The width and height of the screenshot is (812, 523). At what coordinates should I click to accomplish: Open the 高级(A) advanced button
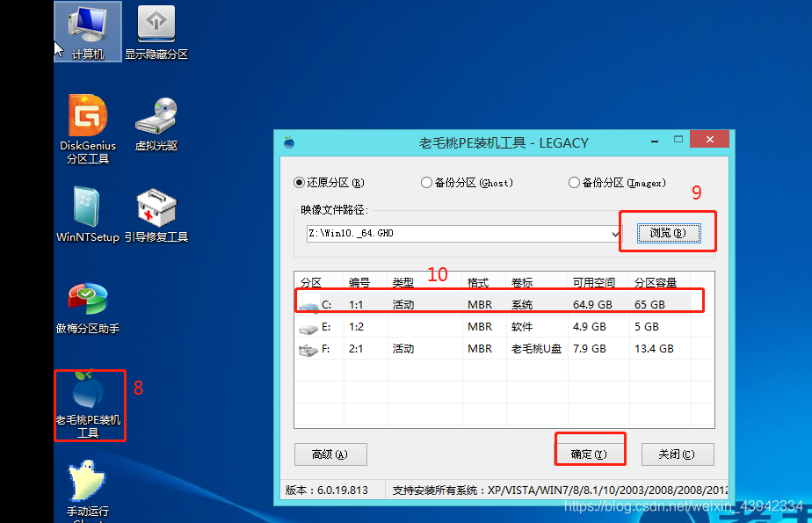tap(330, 454)
